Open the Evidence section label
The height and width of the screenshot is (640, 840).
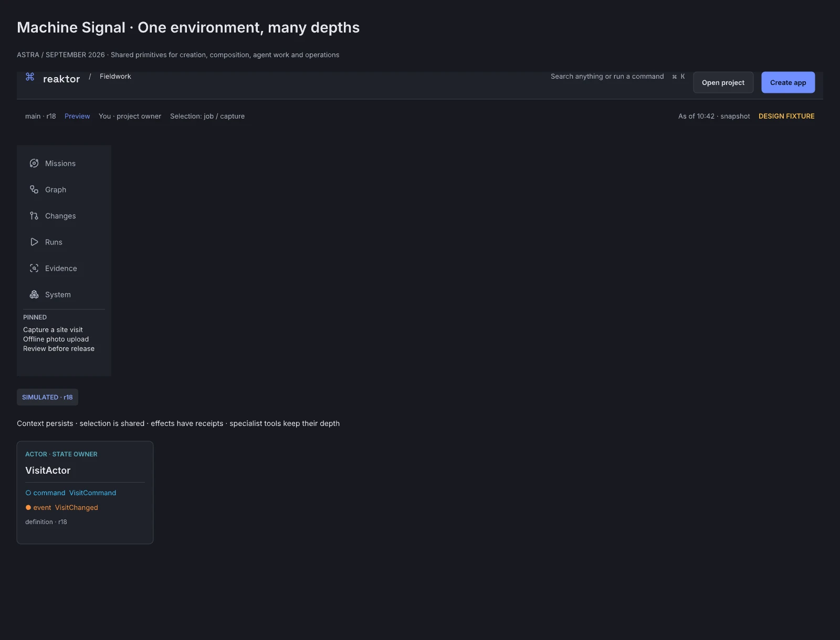(61, 268)
